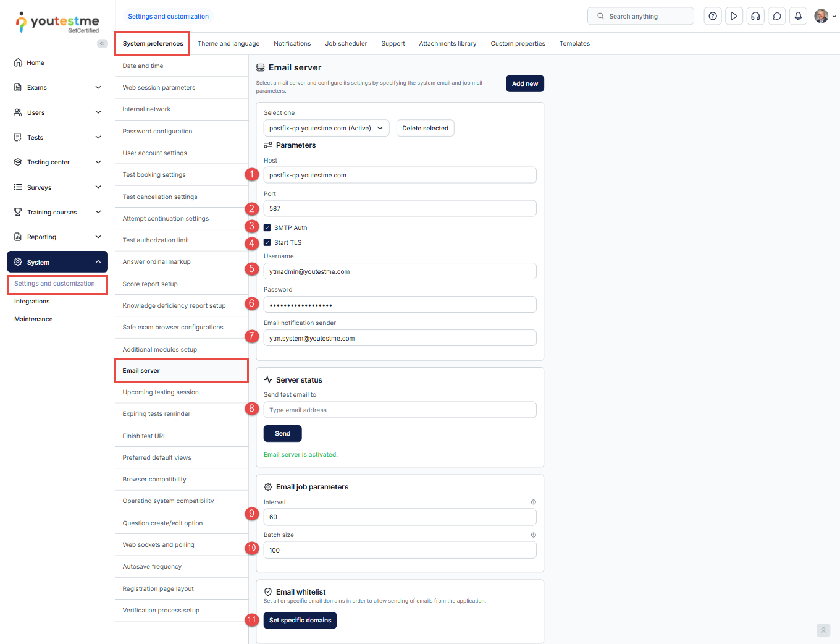Uncheck the SMTP Auth checkbox

(x=267, y=227)
